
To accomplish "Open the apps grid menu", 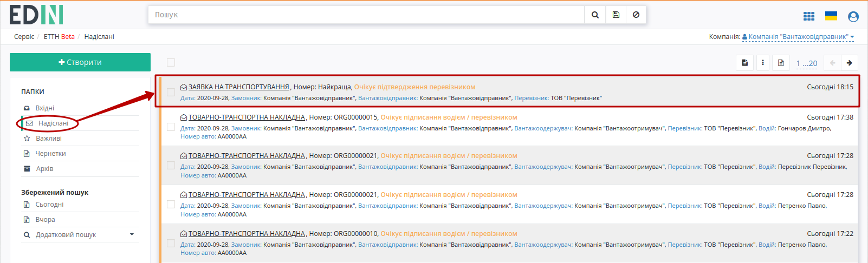I will click(x=809, y=16).
